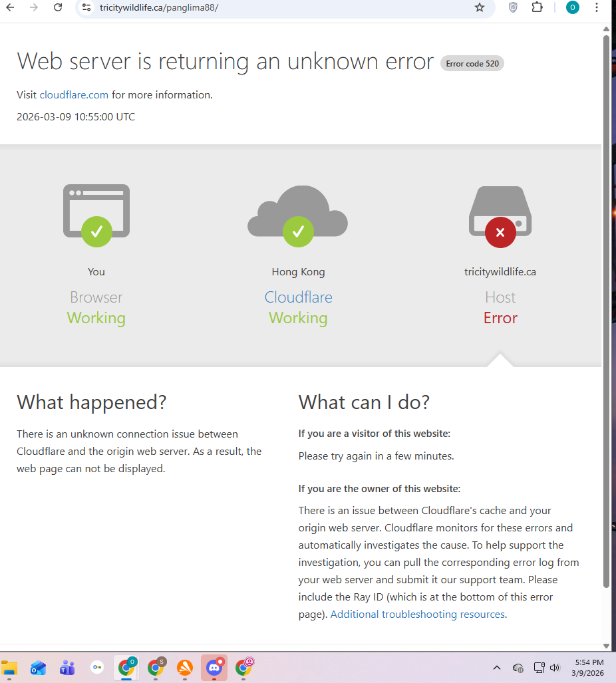Open Chrome's three-dot menu
This screenshot has height=683, width=616.
[597, 7]
